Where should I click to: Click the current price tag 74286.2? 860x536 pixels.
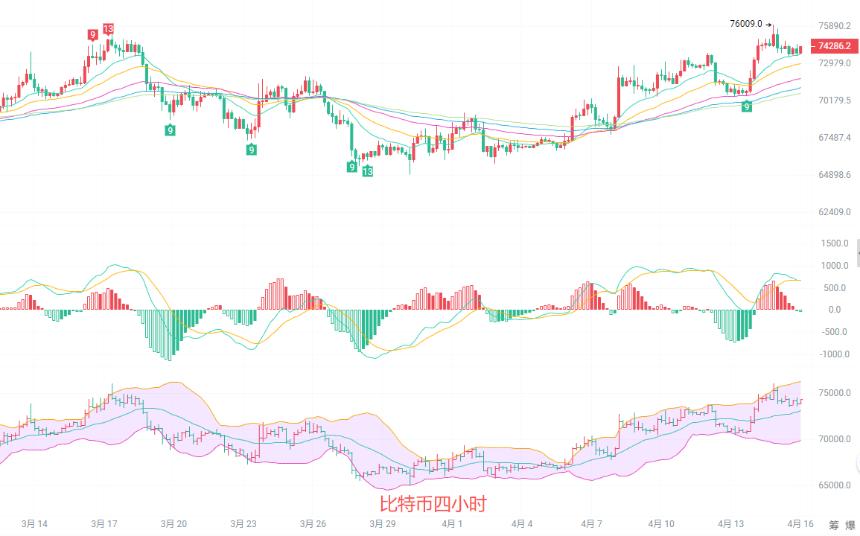tap(834, 46)
